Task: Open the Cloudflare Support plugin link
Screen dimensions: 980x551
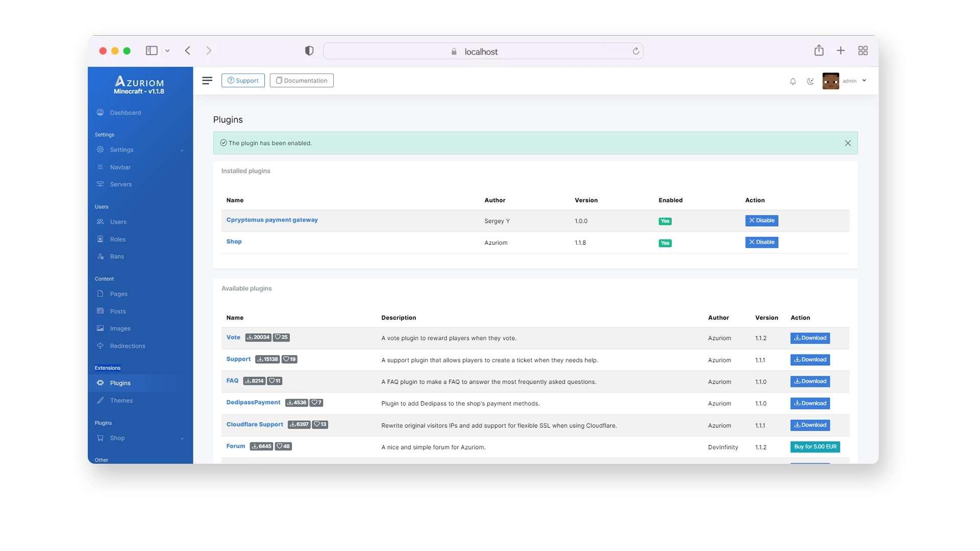Action: click(254, 424)
